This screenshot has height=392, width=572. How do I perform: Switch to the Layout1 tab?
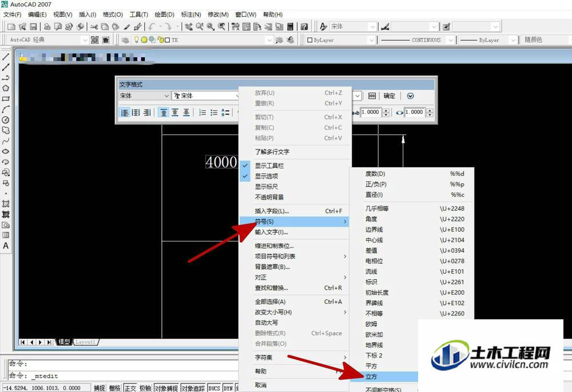(x=85, y=342)
